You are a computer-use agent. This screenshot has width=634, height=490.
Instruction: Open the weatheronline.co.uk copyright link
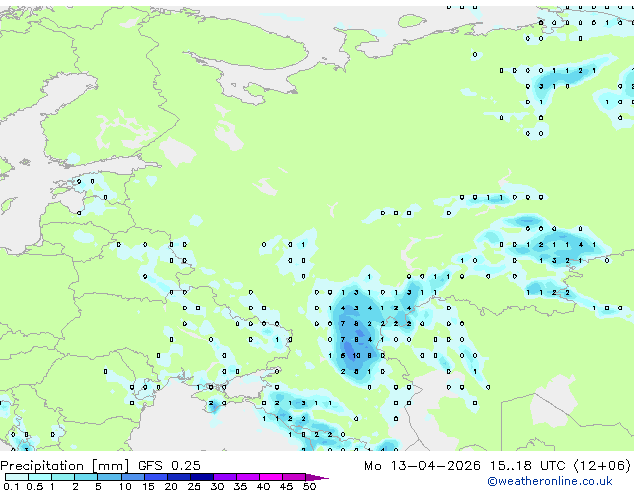[550, 481]
